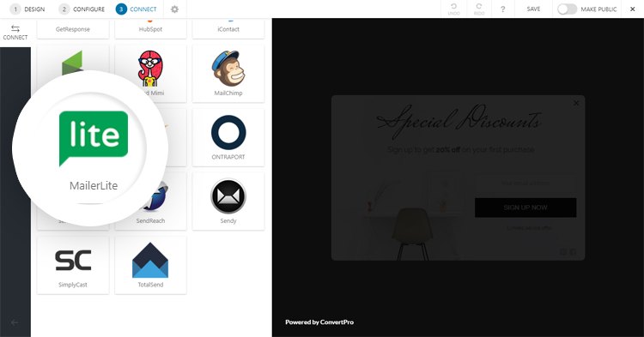The image size is (644, 337).
Task: Save the current design
Action: (533, 9)
